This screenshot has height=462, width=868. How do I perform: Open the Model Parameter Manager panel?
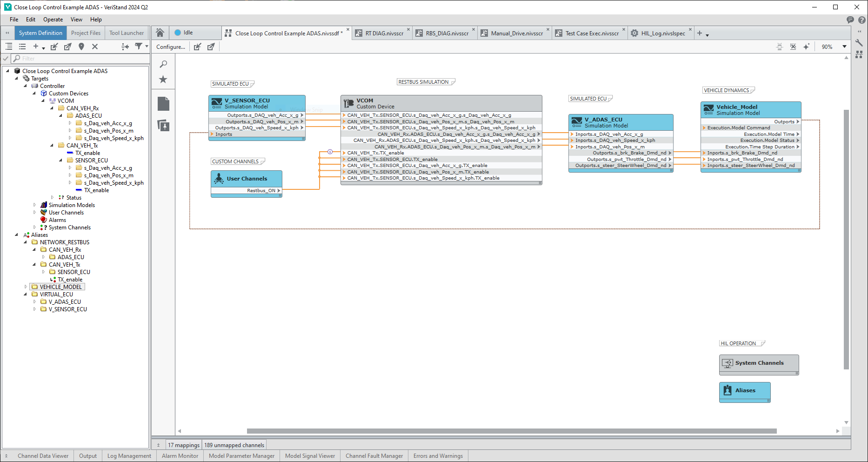[x=241, y=456]
